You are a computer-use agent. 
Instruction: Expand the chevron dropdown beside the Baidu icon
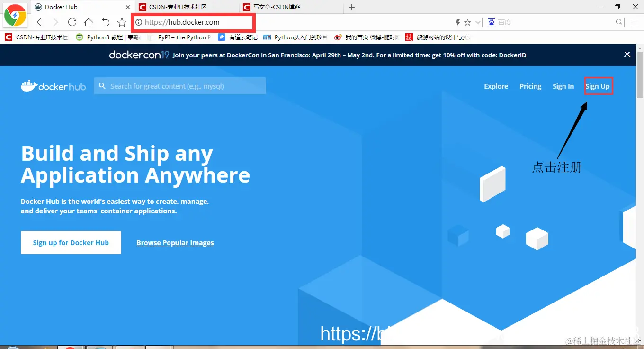pyautogui.click(x=478, y=22)
